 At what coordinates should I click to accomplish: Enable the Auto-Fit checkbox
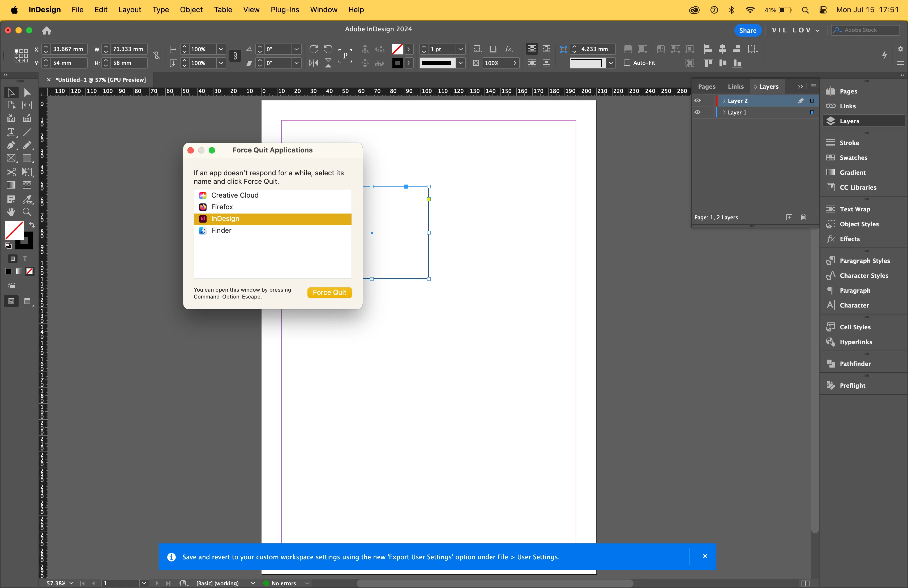tap(627, 63)
